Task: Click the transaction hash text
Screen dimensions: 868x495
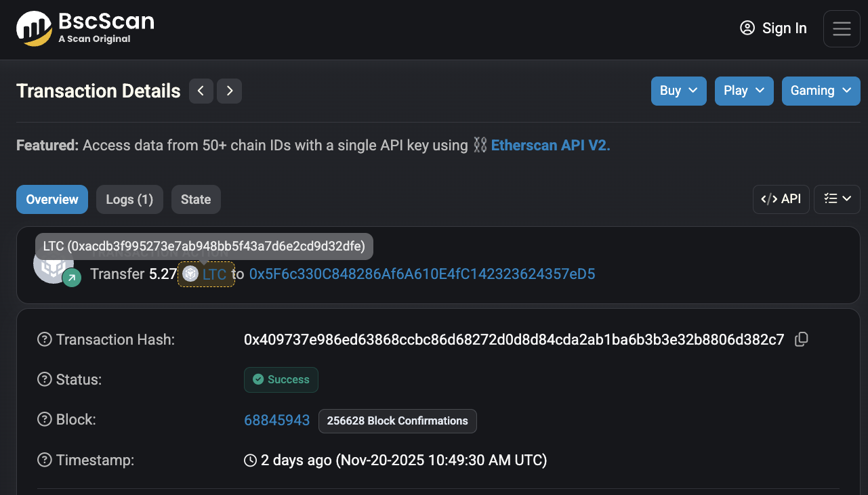Action: [514, 340]
